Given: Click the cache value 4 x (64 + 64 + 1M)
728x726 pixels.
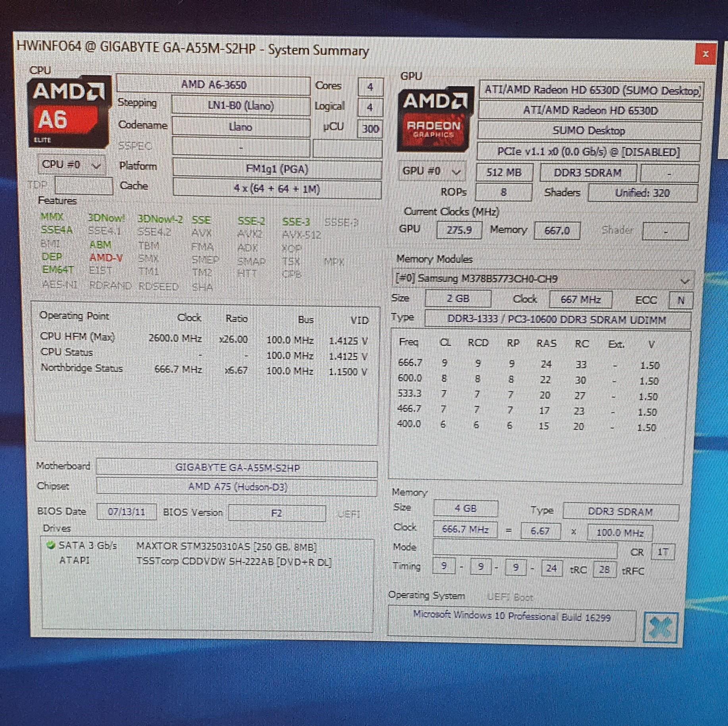Looking at the screenshot, I should pos(277,189).
